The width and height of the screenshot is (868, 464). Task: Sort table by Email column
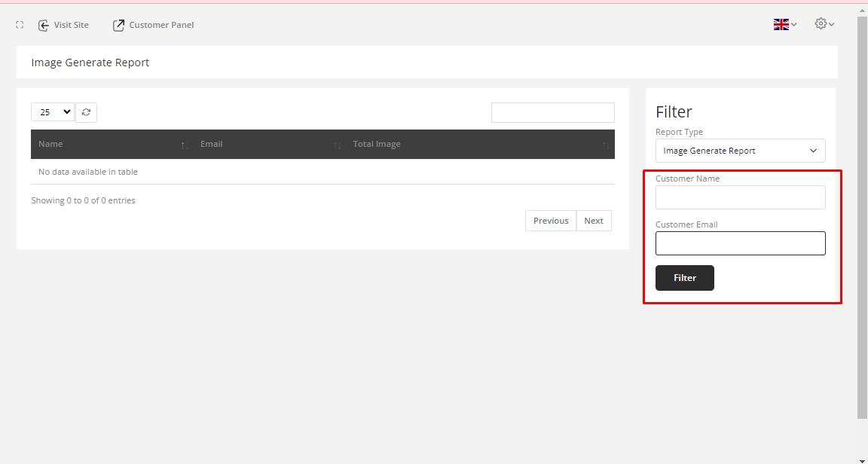[x=264, y=144]
